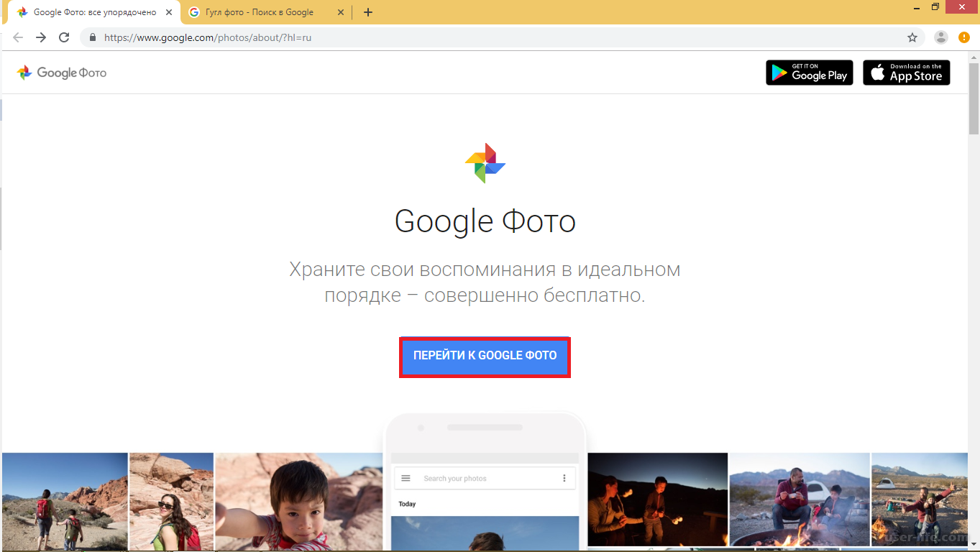
Task: Click the toddler selfie photo thumbnail
Action: tap(298, 501)
